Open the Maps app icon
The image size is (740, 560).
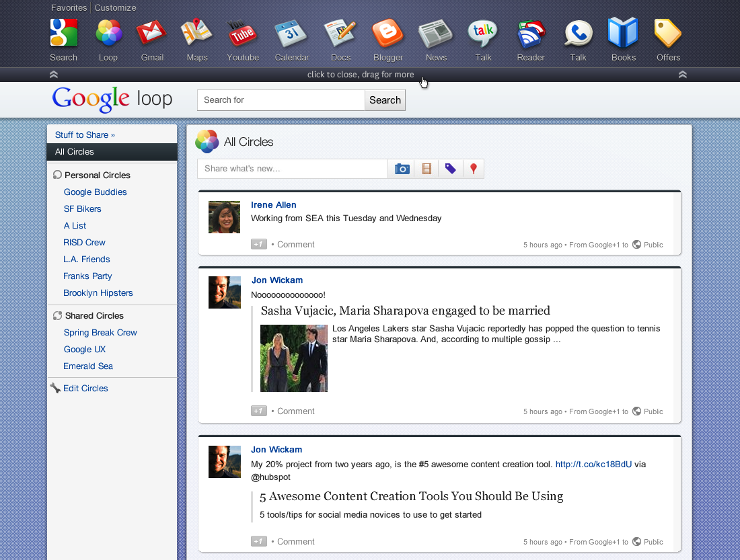coord(196,32)
